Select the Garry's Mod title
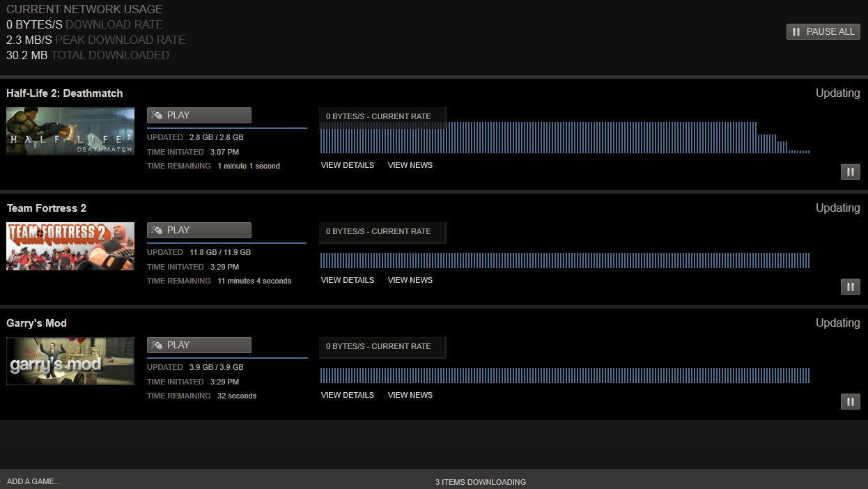This screenshot has width=868, height=489. click(37, 323)
